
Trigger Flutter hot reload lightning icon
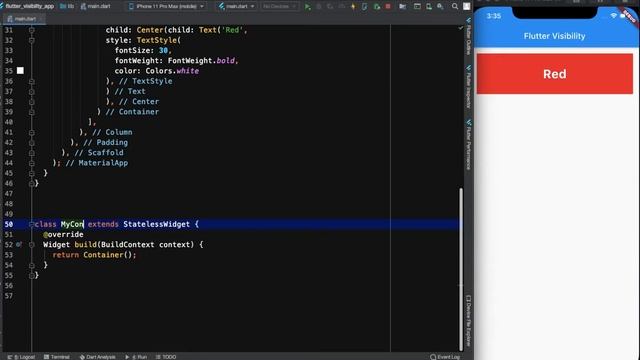click(353, 7)
